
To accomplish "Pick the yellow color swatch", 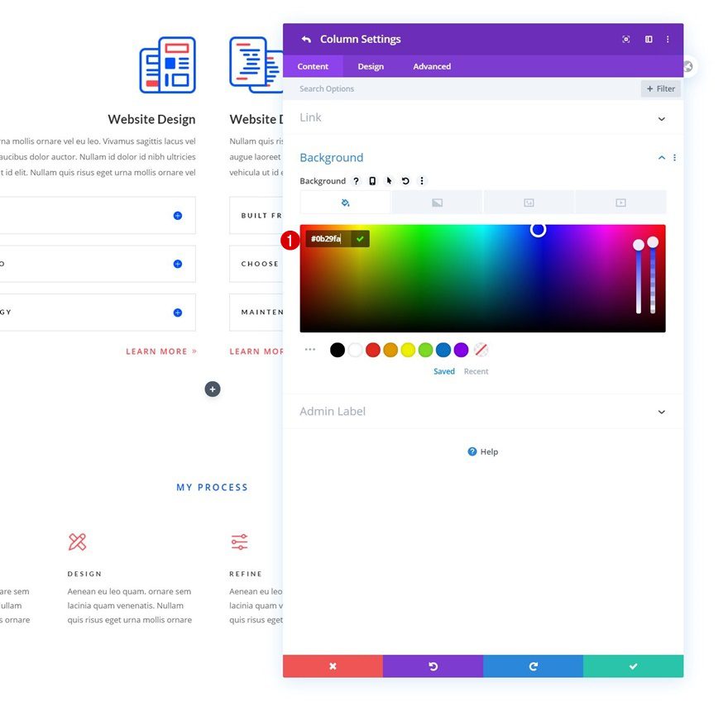I will pyautogui.click(x=408, y=350).
